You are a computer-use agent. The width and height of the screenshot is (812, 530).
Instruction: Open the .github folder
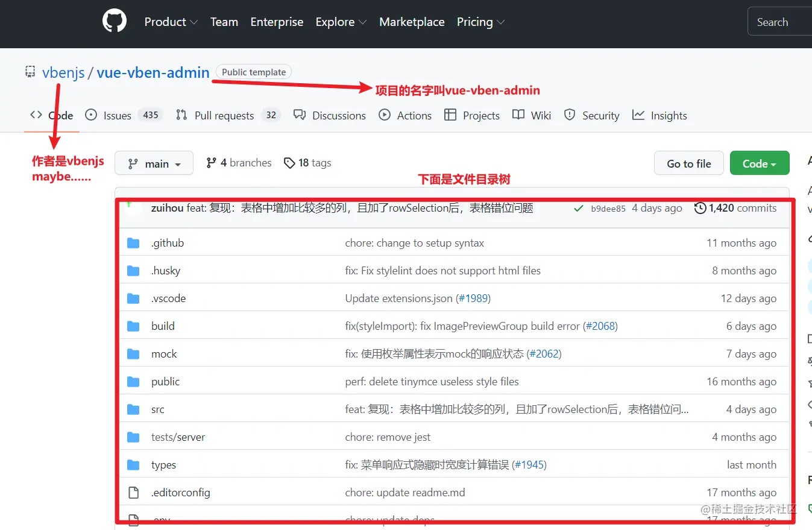point(168,243)
